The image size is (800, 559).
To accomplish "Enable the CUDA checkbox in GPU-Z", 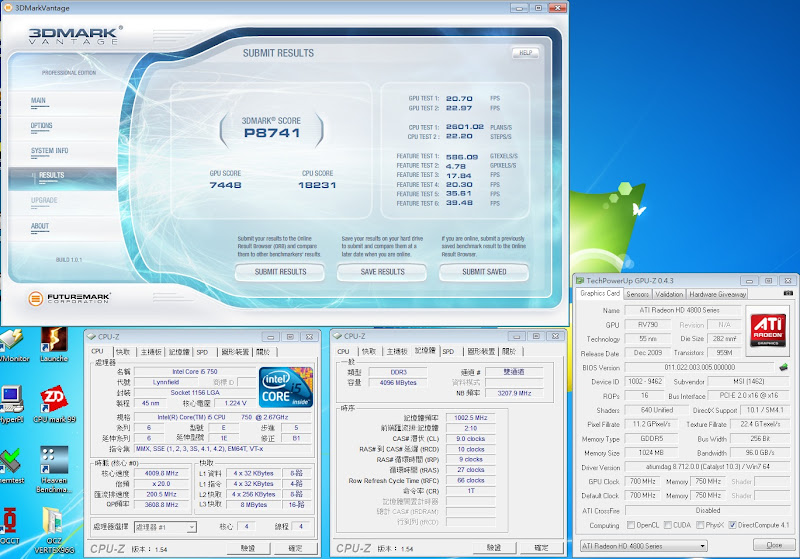I will click(667, 525).
